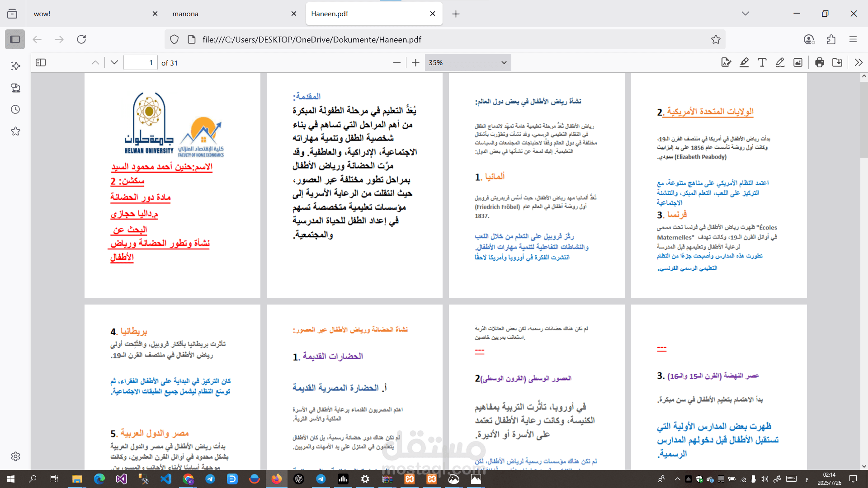Zoom in on the PDF
868x488 pixels.
(415, 62)
